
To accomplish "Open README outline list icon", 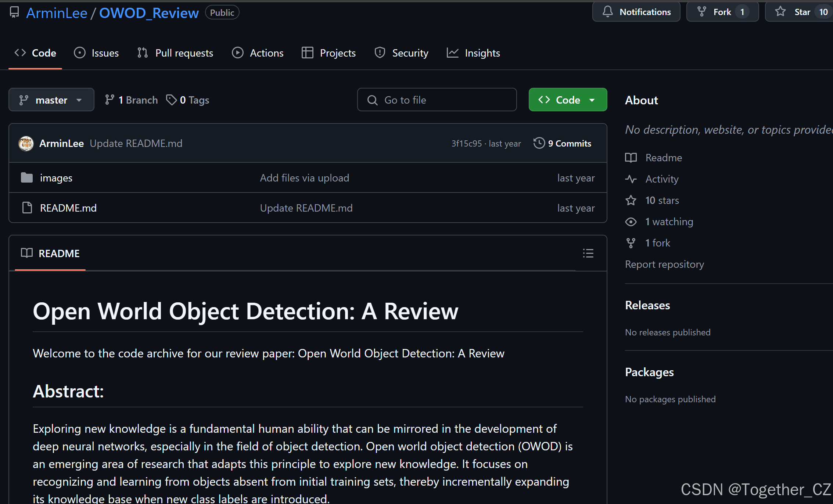I will point(588,253).
